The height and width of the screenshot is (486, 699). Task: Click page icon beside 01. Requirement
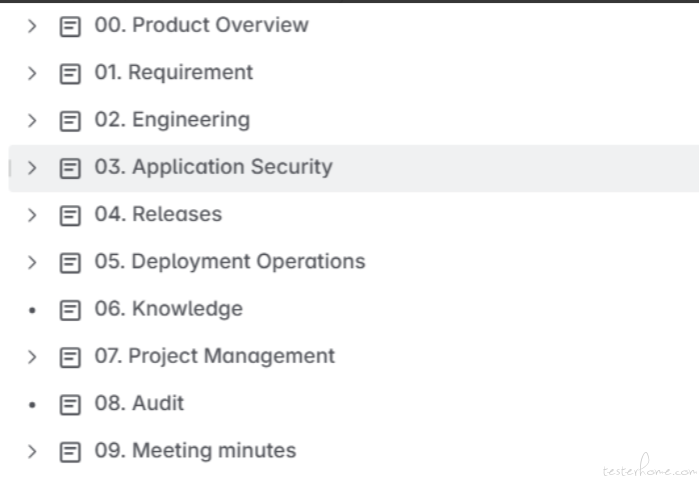(70, 74)
